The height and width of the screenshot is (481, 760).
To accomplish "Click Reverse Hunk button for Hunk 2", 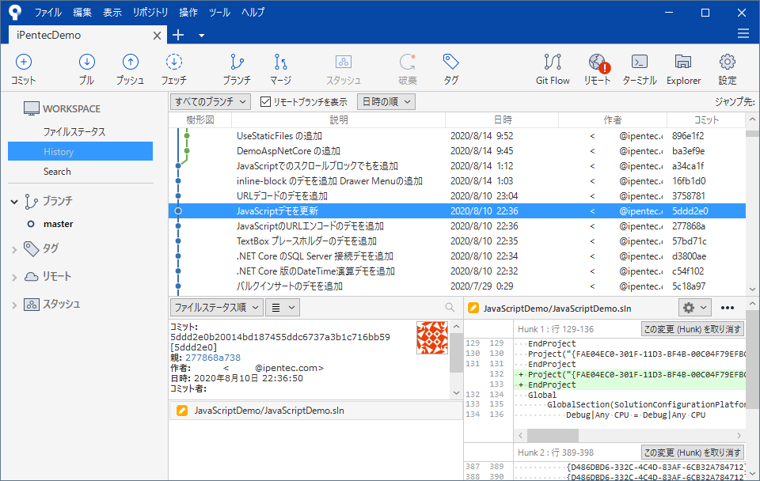I will 692,452.
